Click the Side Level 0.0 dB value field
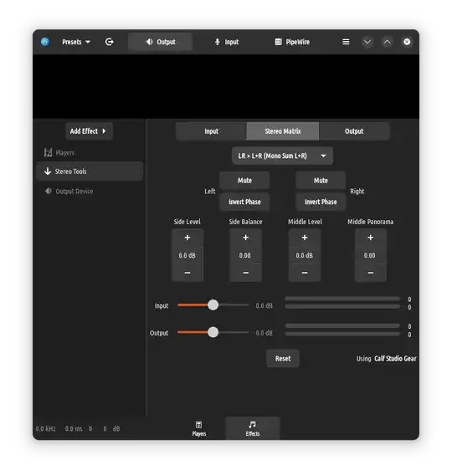The image size is (452, 476). click(x=187, y=255)
